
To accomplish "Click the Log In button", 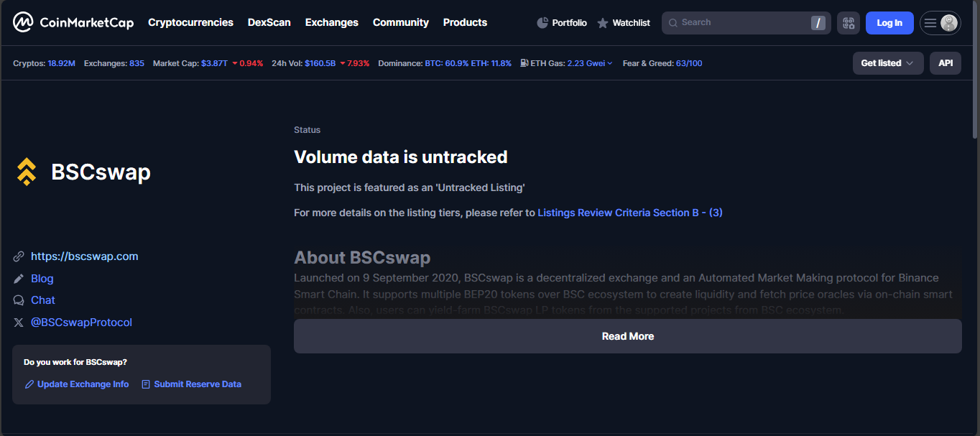I will coord(889,23).
